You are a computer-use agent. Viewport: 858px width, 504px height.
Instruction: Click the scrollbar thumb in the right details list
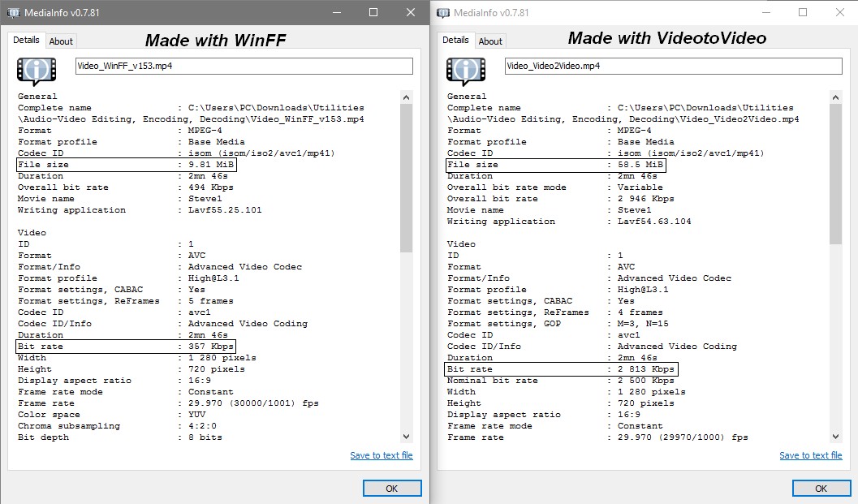[x=835, y=174]
